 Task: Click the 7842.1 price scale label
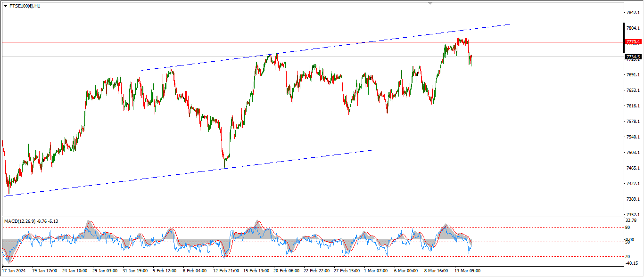(632, 13)
